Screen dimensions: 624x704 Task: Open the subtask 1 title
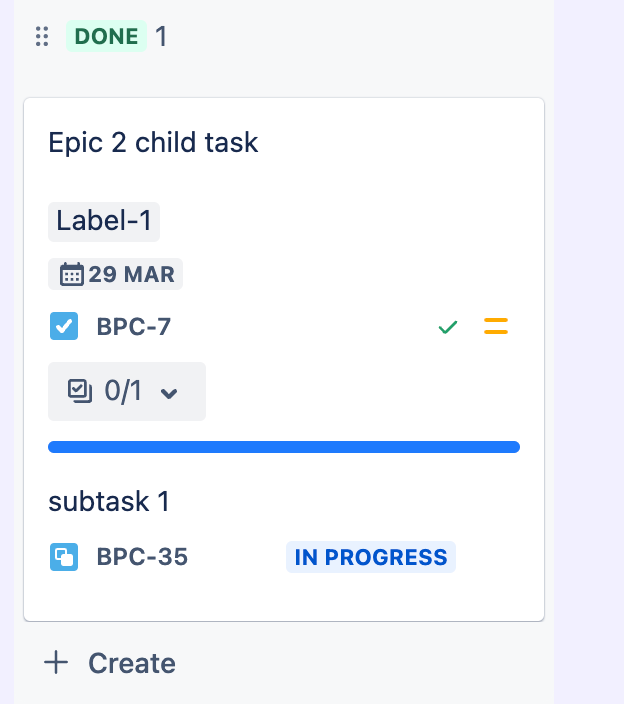[x=109, y=501]
